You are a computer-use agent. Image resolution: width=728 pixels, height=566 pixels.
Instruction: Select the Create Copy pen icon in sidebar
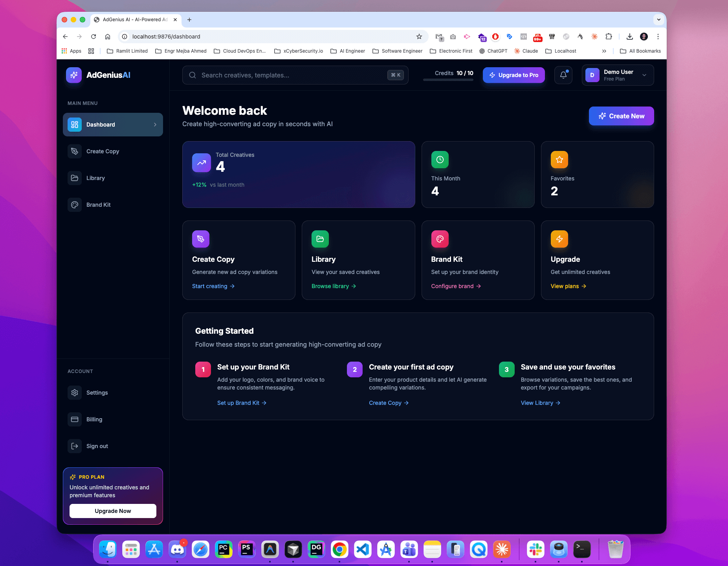(x=75, y=151)
